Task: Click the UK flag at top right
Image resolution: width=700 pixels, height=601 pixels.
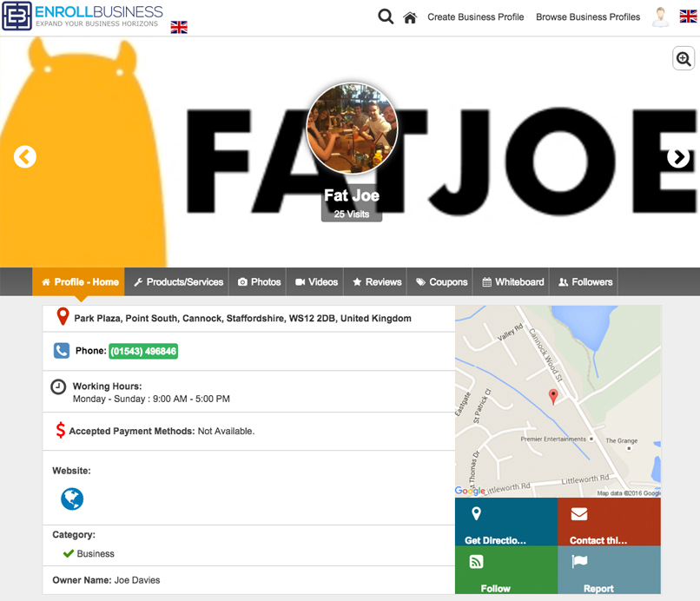Action: 688,17
